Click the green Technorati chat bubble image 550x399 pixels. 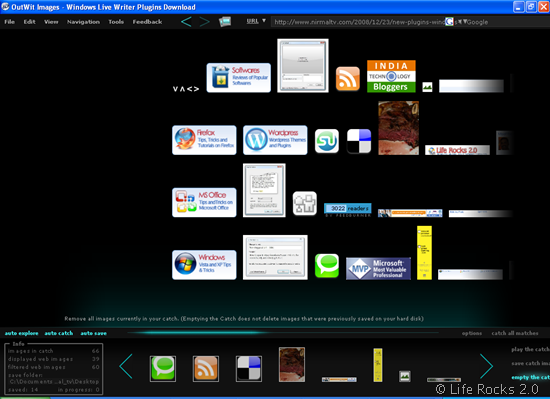click(327, 265)
